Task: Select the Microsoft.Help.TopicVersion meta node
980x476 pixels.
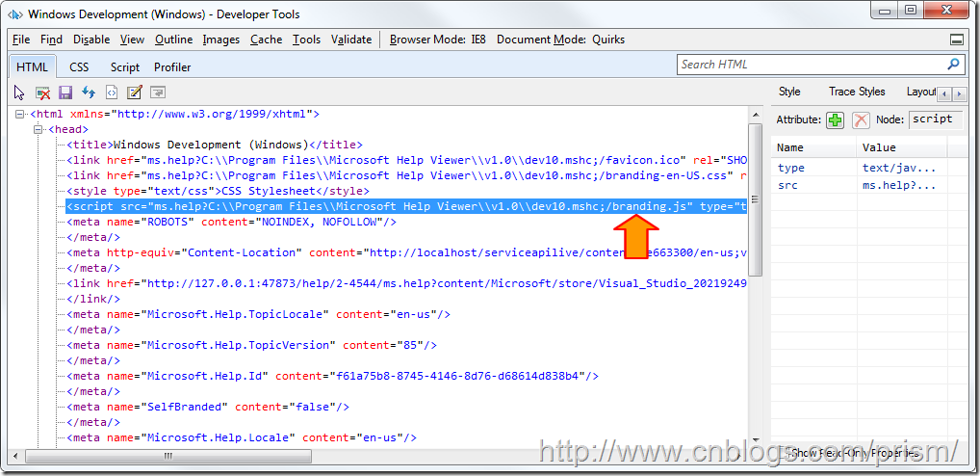Action: [x=251, y=345]
